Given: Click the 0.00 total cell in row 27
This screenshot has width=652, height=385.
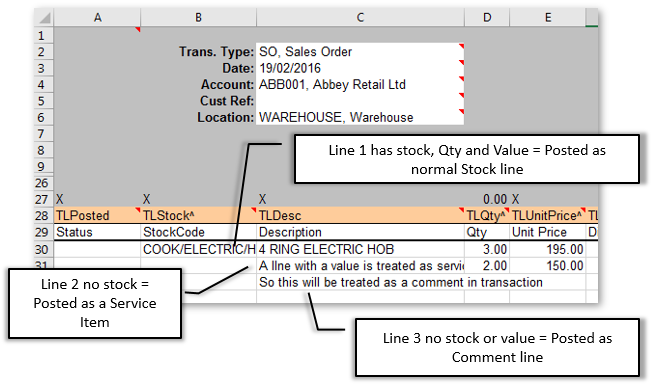Looking at the screenshot, I should point(487,199).
